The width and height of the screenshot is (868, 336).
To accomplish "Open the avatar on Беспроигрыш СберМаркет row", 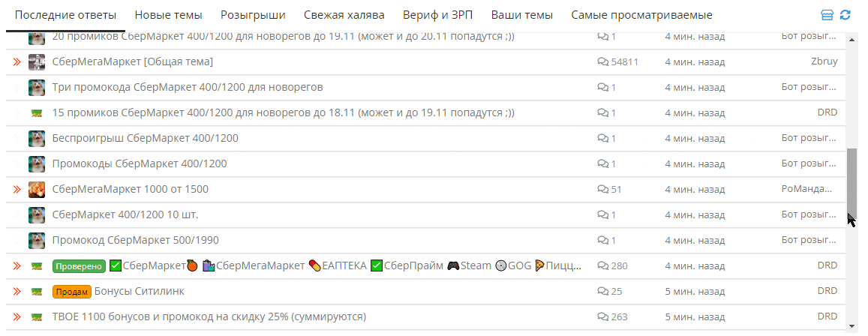I will (37, 139).
